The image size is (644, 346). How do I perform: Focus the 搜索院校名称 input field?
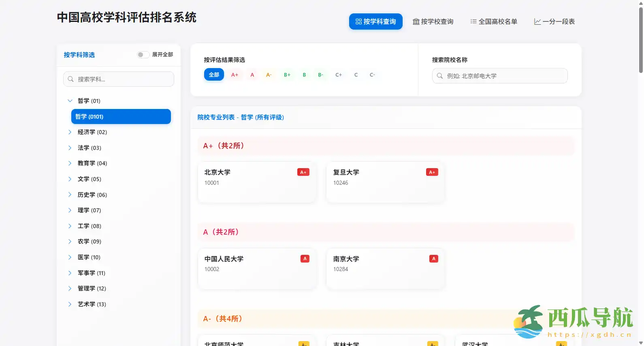click(x=504, y=76)
